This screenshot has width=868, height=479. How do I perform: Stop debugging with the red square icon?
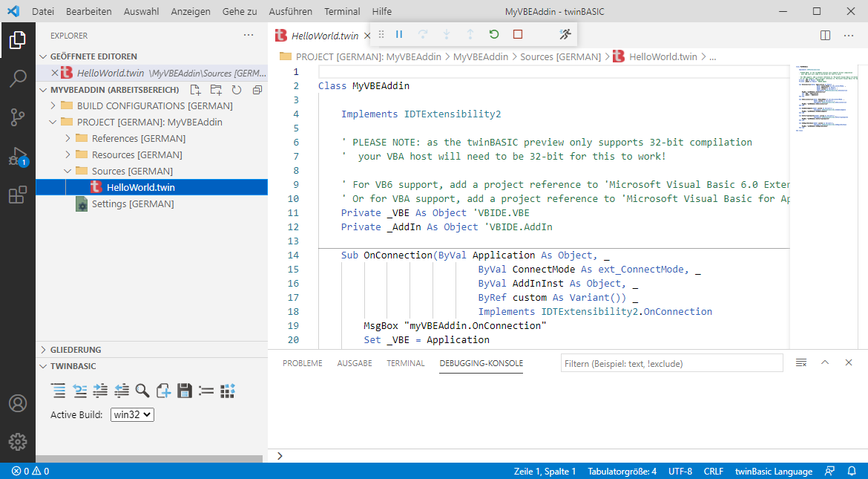[518, 34]
